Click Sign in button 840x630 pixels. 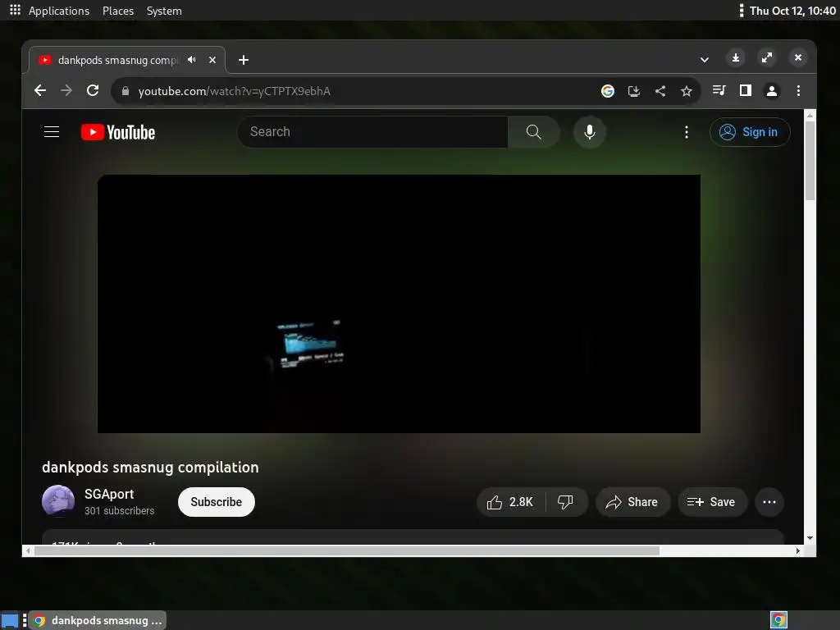pos(750,132)
